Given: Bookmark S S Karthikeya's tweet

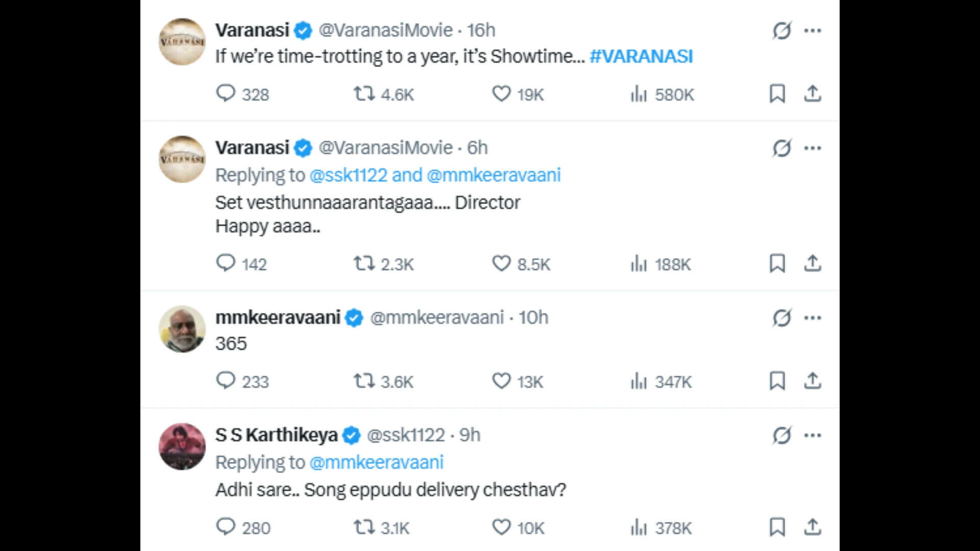Looking at the screenshot, I should (x=777, y=528).
